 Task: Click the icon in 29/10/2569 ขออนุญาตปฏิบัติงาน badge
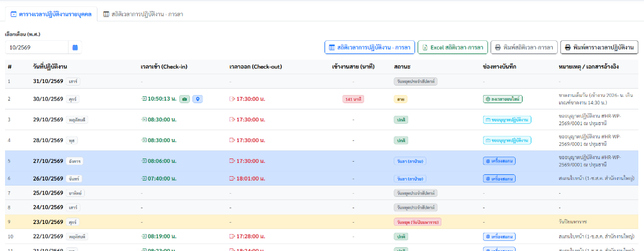488,120
